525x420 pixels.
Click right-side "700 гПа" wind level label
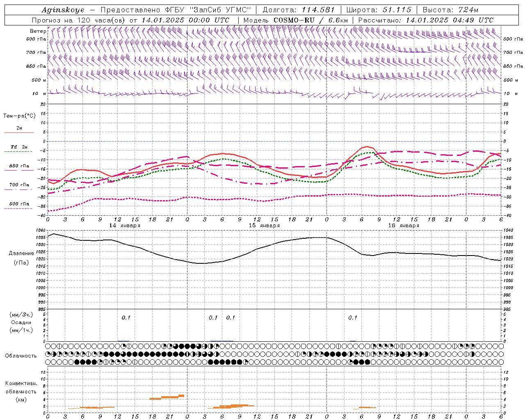click(513, 52)
